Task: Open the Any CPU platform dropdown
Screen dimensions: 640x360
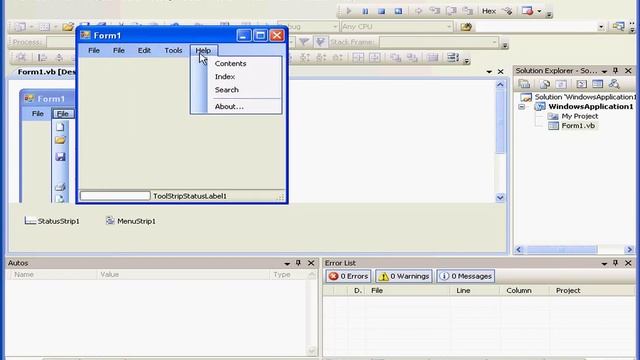Action: 449,27
